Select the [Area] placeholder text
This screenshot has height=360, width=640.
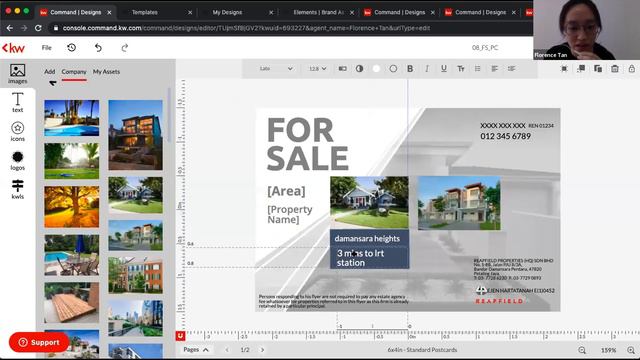(x=286, y=191)
